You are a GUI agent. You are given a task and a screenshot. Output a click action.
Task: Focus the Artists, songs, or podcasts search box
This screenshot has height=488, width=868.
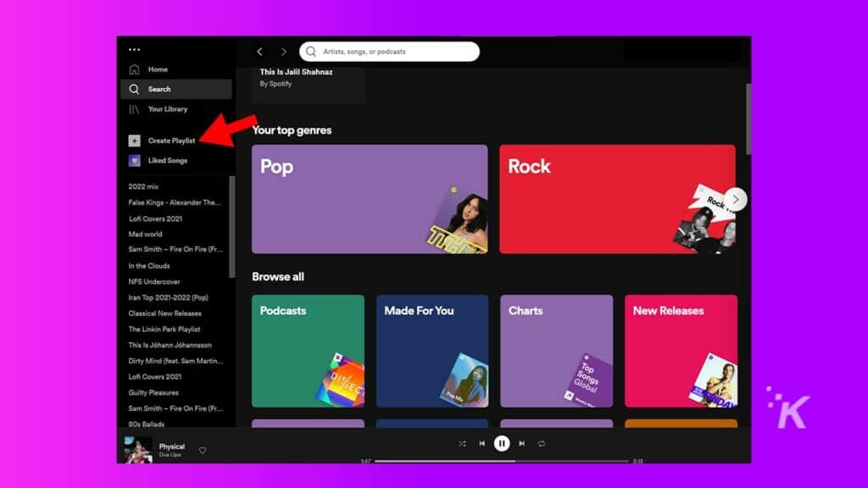(x=389, y=52)
